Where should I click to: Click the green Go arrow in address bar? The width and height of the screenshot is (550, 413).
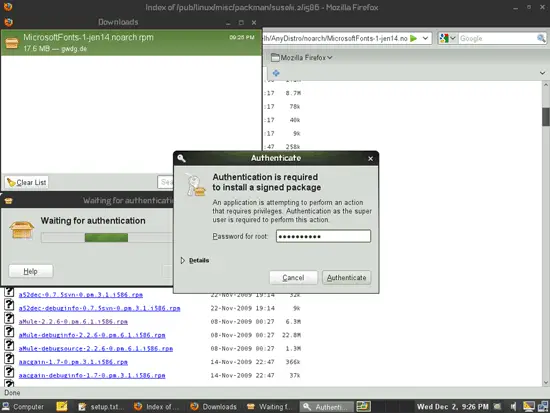click(x=414, y=38)
